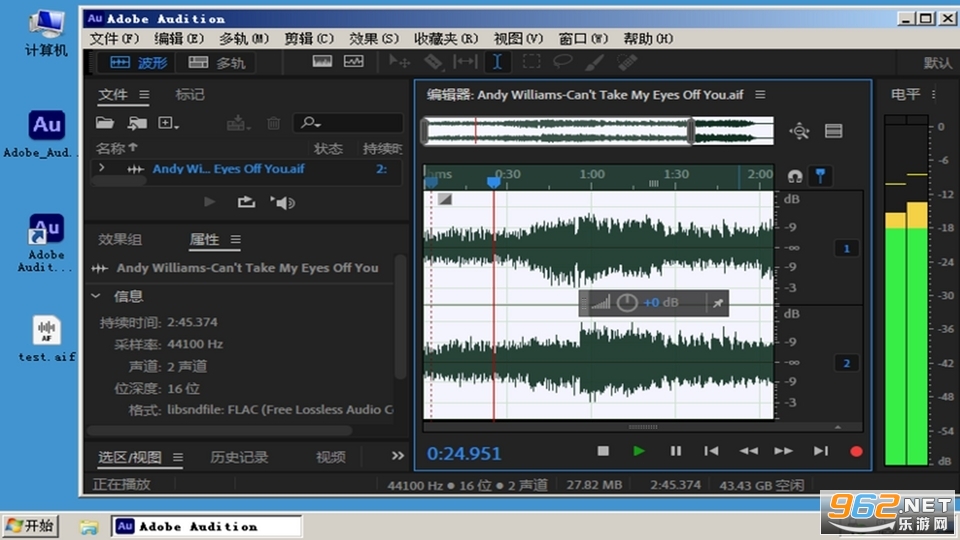
Task: Open the 多轨 menu
Action: (x=244, y=39)
